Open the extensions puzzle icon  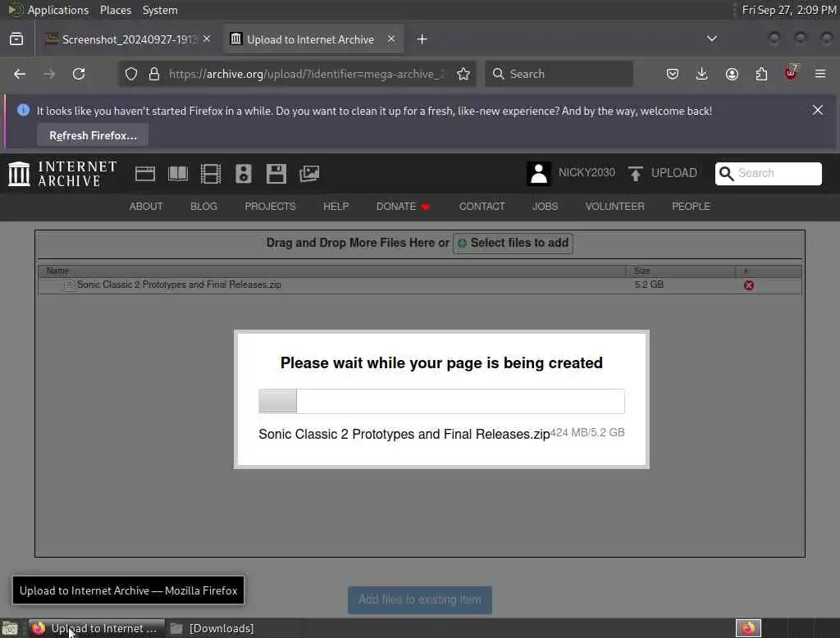[x=761, y=74]
